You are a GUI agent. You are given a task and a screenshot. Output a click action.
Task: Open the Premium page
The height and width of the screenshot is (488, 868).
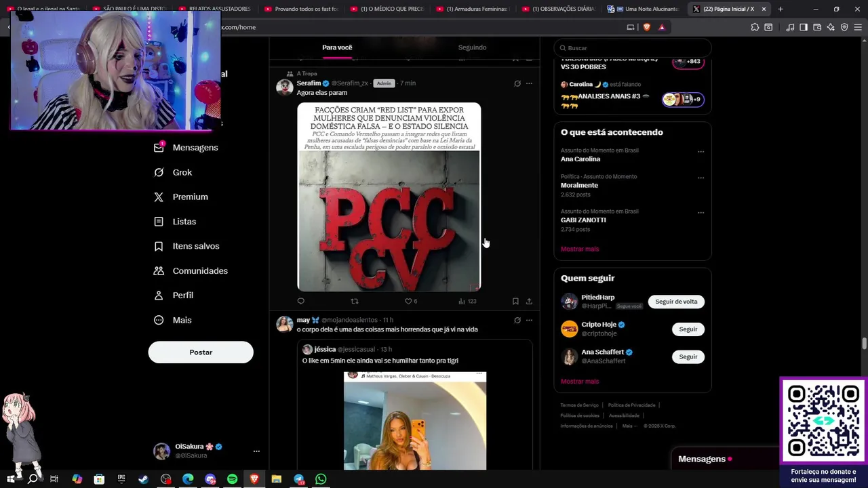pyautogui.click(x=181, y=197)
